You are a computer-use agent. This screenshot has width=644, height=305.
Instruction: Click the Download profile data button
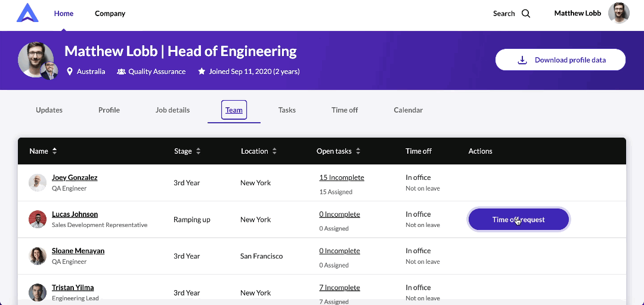click(x=560, y=60)
